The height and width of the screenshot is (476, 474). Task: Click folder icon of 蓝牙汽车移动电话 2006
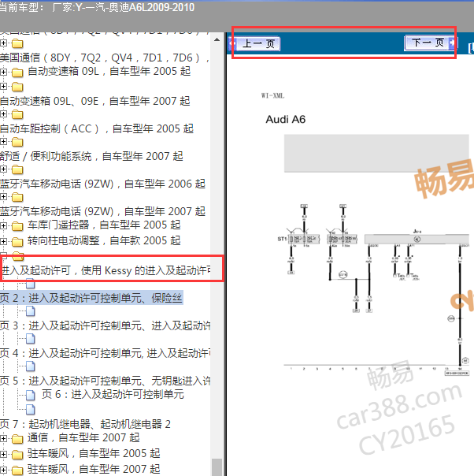coord(17,169)
